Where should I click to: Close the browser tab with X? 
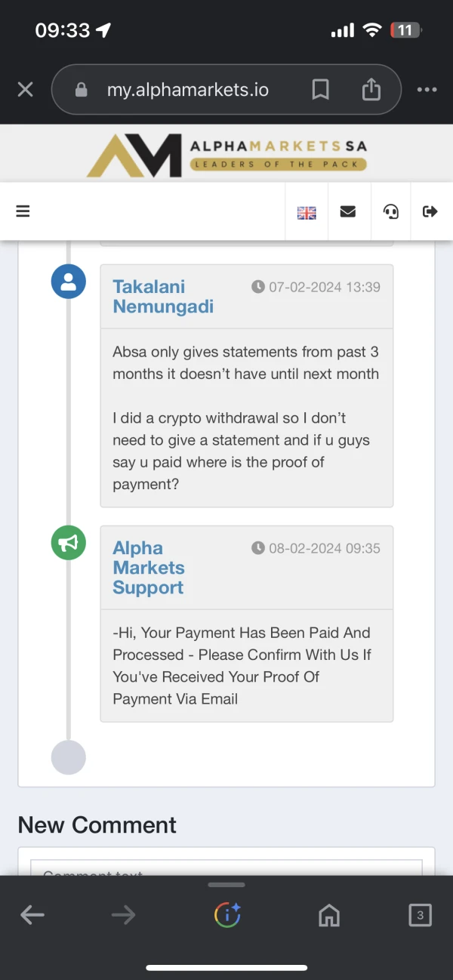pos(25,91)
